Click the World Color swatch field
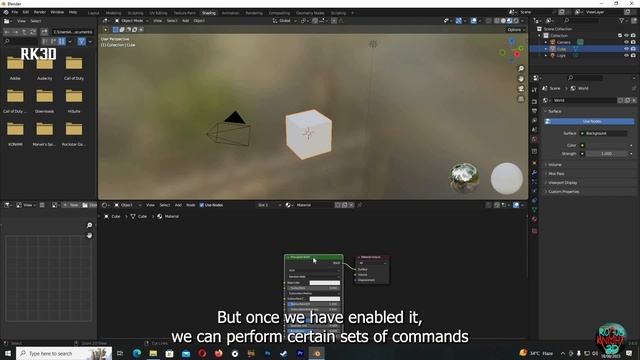This screenshot has height=360, width=640. (606, 145)
